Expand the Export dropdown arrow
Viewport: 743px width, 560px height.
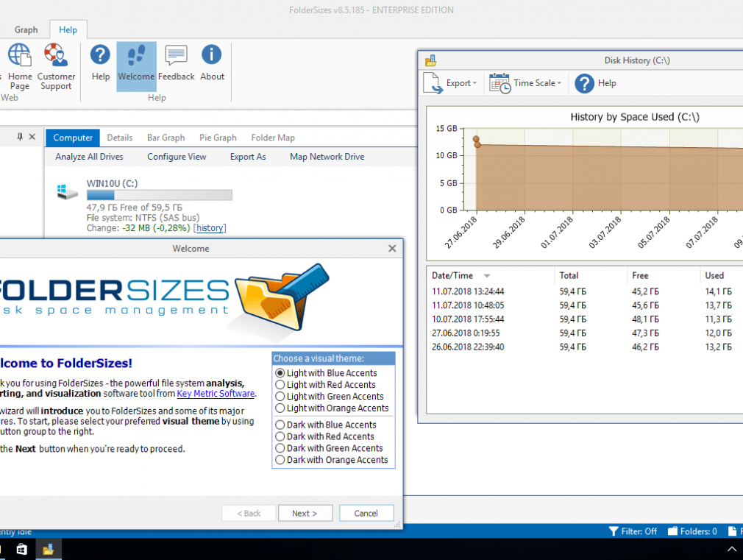click(474, 83)
